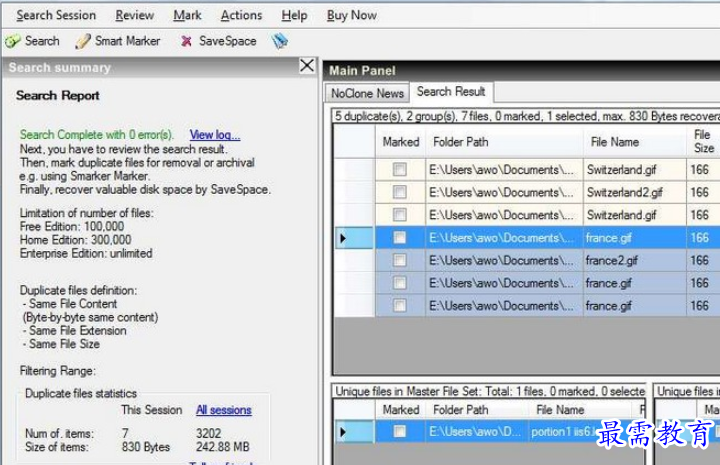Click the folder path of france2.gif row
720x465 pixels.
(x=505, y=260)
